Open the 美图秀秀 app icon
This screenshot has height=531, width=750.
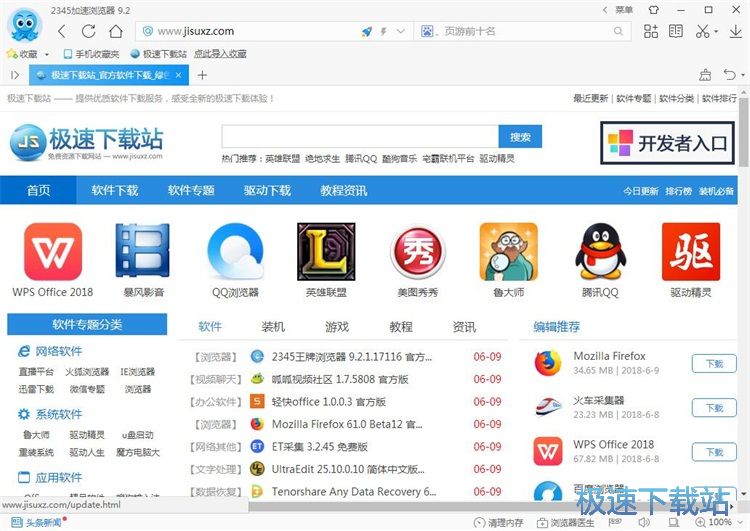[418, 253]
